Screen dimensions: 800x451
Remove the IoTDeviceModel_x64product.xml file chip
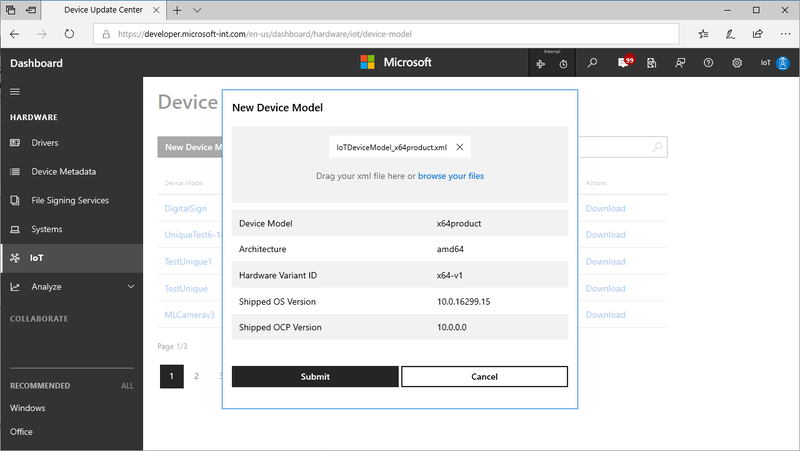(x=460, y=147)
